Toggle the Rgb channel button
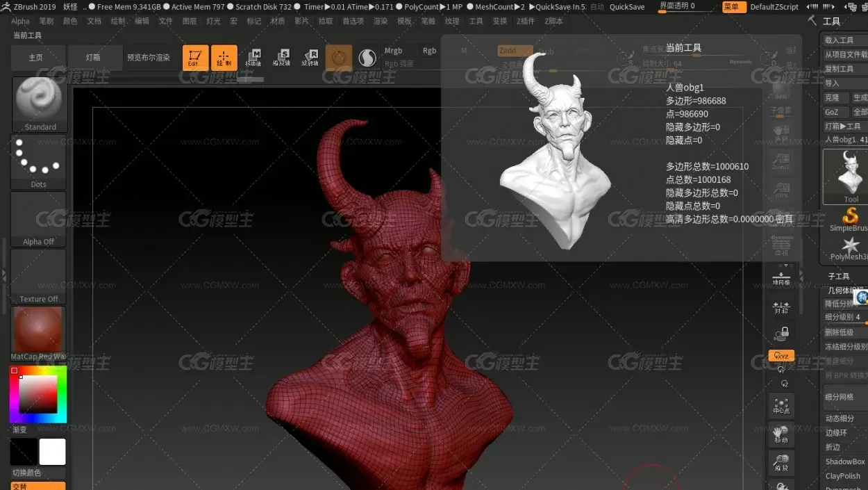This screenshot has width=868, height=490. point(430,51)
